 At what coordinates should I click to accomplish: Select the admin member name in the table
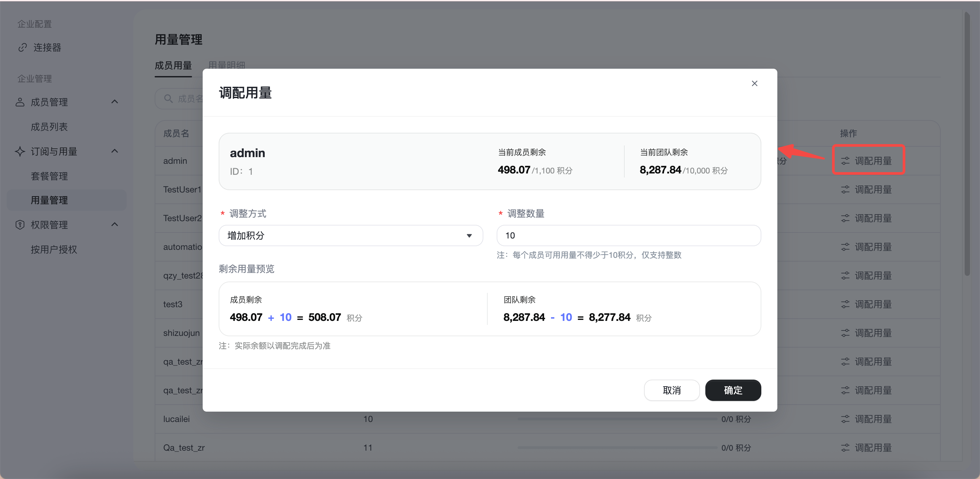point(175,161)
